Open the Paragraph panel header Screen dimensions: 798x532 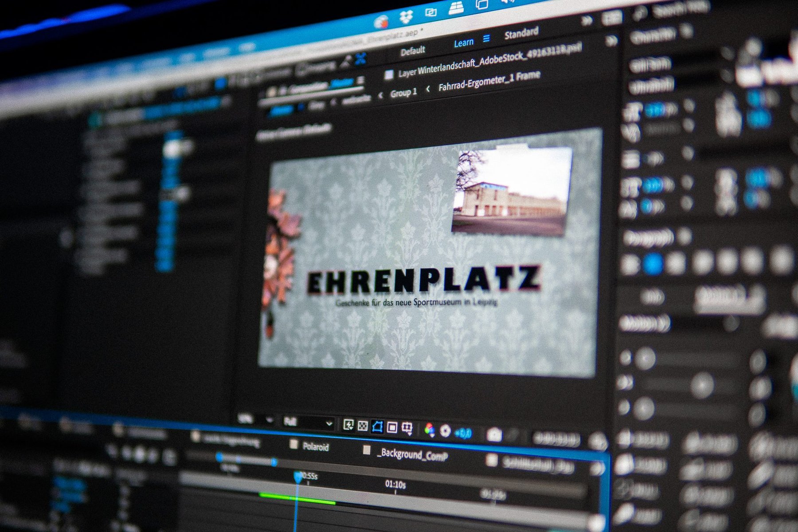[x=649, y=239]
